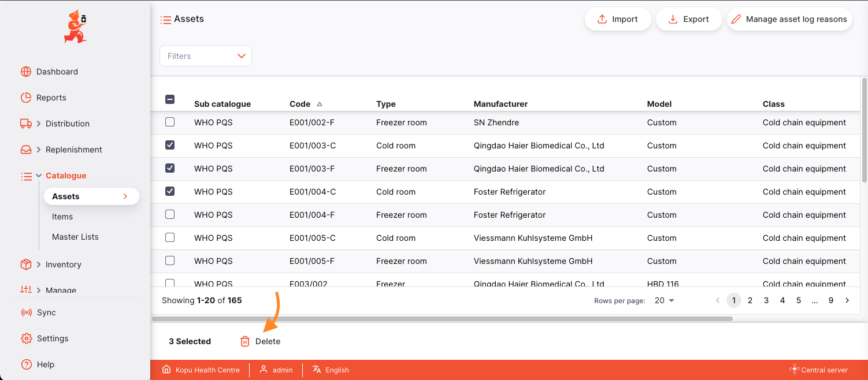Click the Sync broadcast icon
The width and height of the screenshot is (868, 380).
pyautogui.click(x=26, y=312)
